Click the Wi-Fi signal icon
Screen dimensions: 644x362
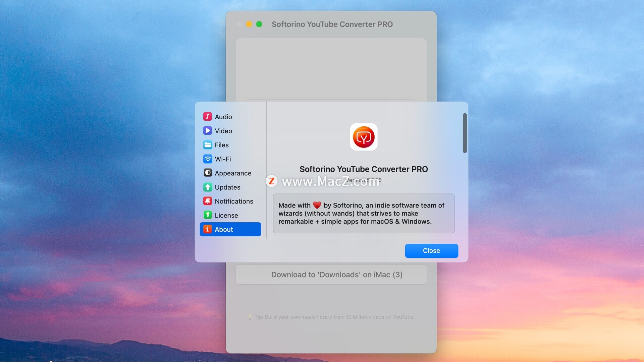(207, 159)
